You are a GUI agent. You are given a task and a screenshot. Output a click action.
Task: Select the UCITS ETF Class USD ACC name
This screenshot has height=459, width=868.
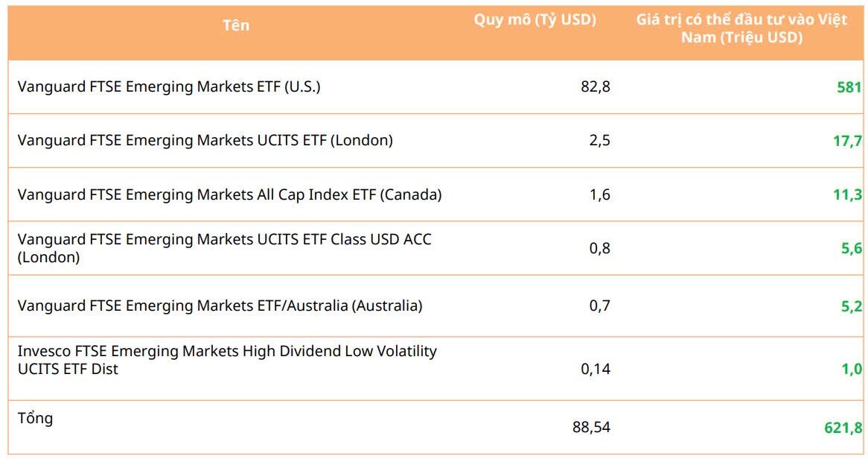coord(224,248)
